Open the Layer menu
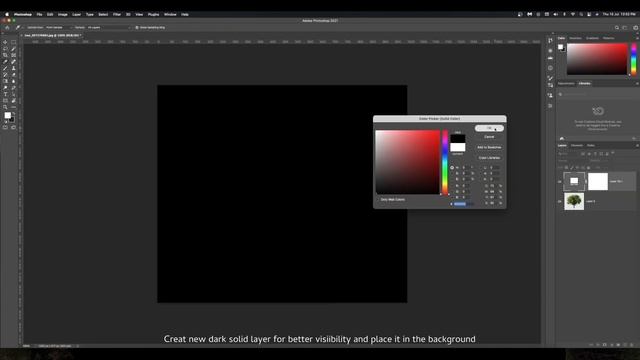Screen dimensions: 640x360 pos(76,14)
